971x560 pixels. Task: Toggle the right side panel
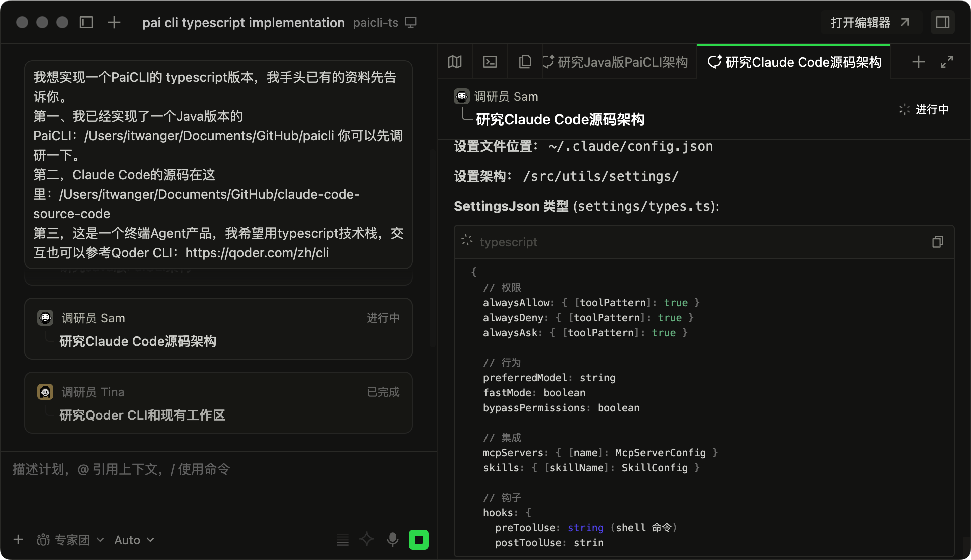coord(943,22)
